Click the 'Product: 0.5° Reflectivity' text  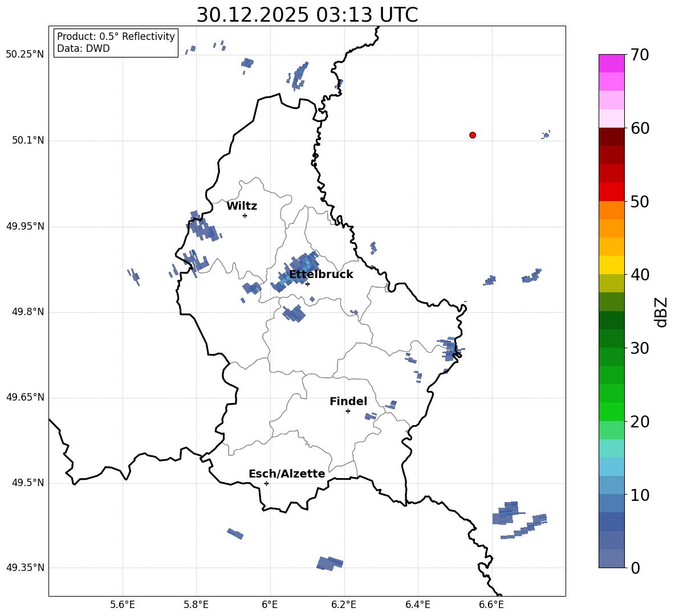(116, 36)
